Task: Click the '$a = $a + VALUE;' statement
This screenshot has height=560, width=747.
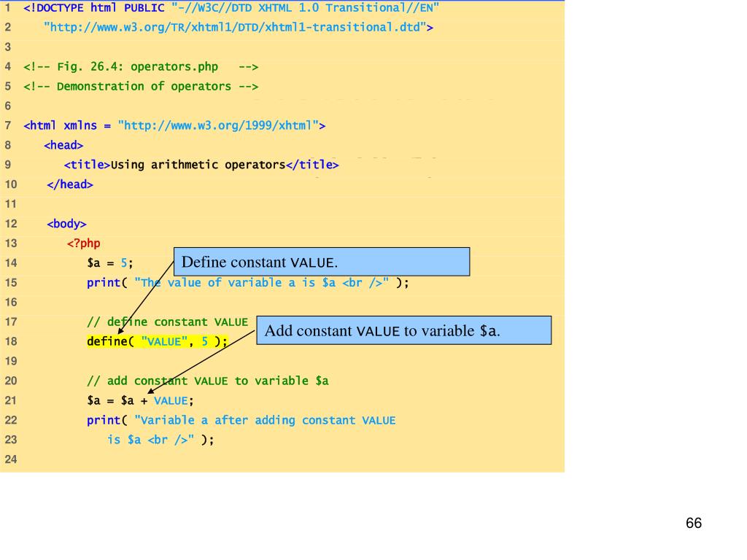Action: pyautogui.click(x=140, y=400)
